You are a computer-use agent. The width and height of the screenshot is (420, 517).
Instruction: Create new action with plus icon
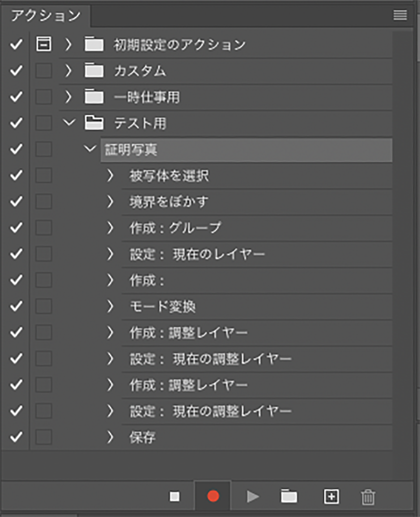(x=331, y=496)
